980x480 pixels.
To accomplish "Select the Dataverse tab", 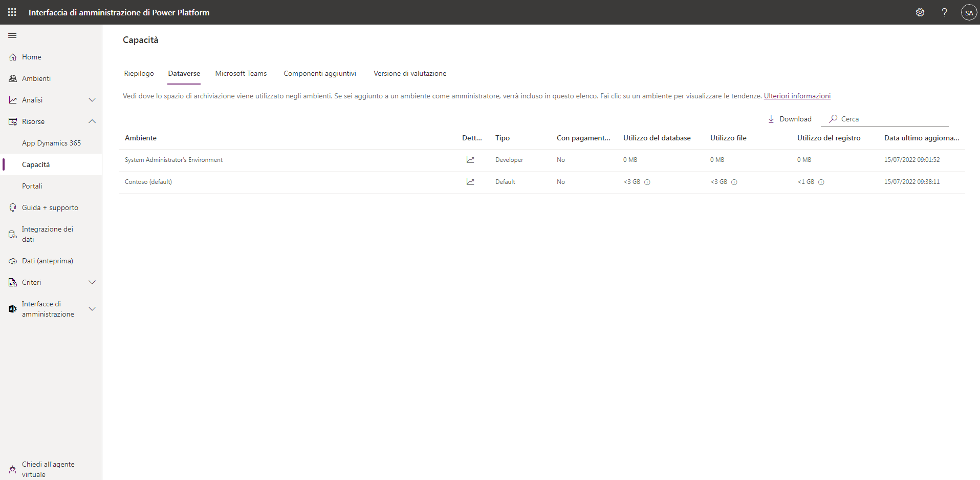I will (x=184, y=74).
